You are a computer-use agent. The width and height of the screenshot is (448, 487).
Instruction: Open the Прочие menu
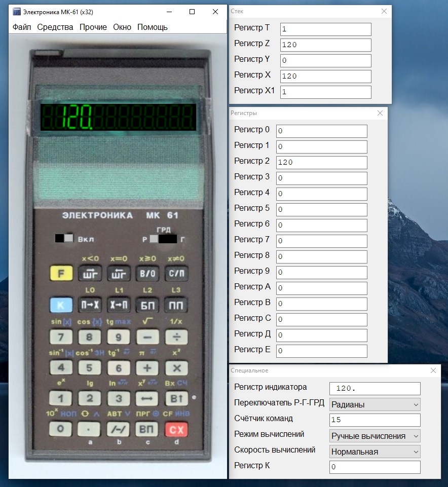[x=93, y=27]
